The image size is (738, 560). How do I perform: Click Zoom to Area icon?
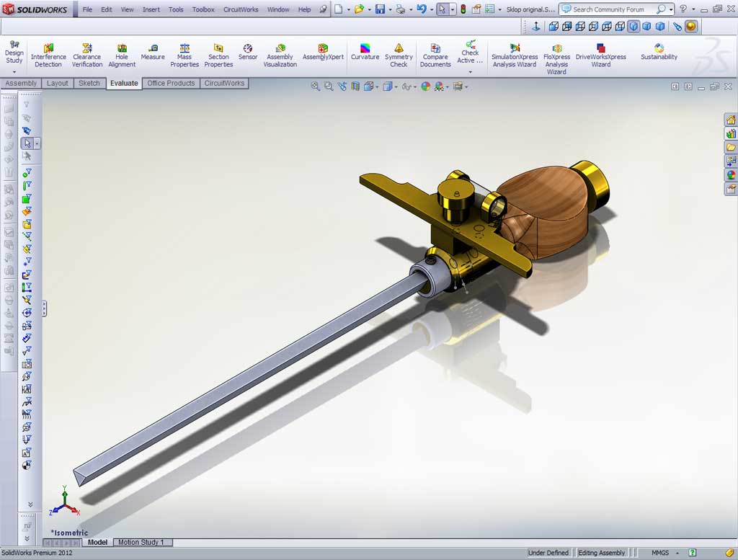(x=329, y=86)
